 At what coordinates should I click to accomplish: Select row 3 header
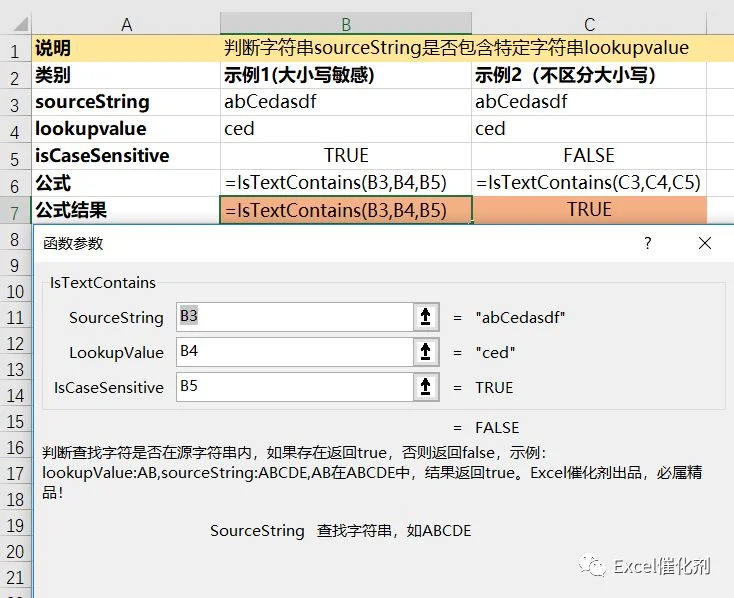pyautogui.click(x=15, y=103)
